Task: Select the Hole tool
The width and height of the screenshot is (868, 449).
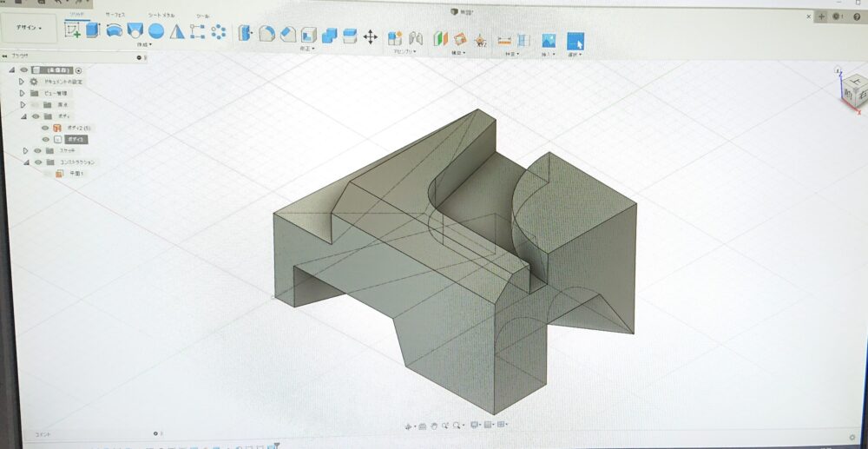Action: 135,30
